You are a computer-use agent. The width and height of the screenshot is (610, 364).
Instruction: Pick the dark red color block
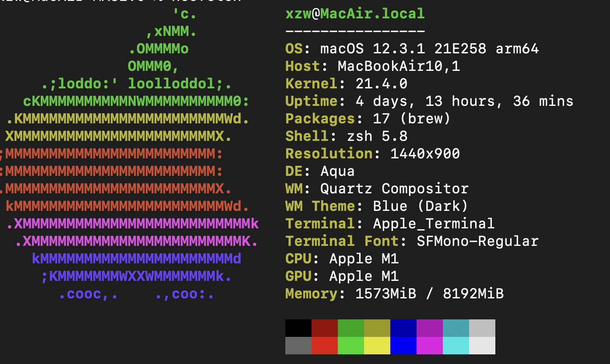coord(325,328)
